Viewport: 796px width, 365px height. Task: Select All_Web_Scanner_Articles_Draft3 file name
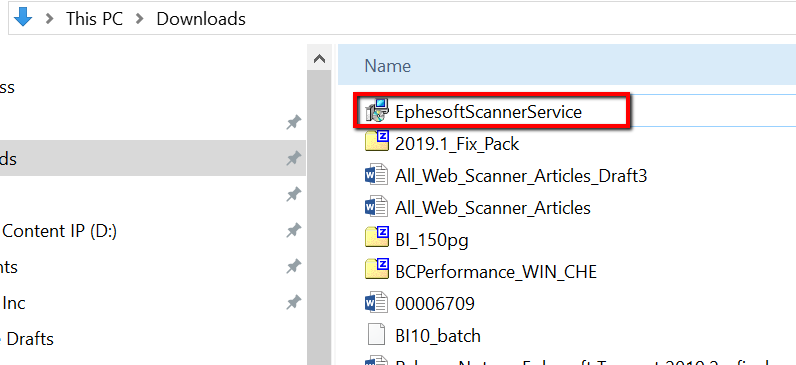coord(521,176)
